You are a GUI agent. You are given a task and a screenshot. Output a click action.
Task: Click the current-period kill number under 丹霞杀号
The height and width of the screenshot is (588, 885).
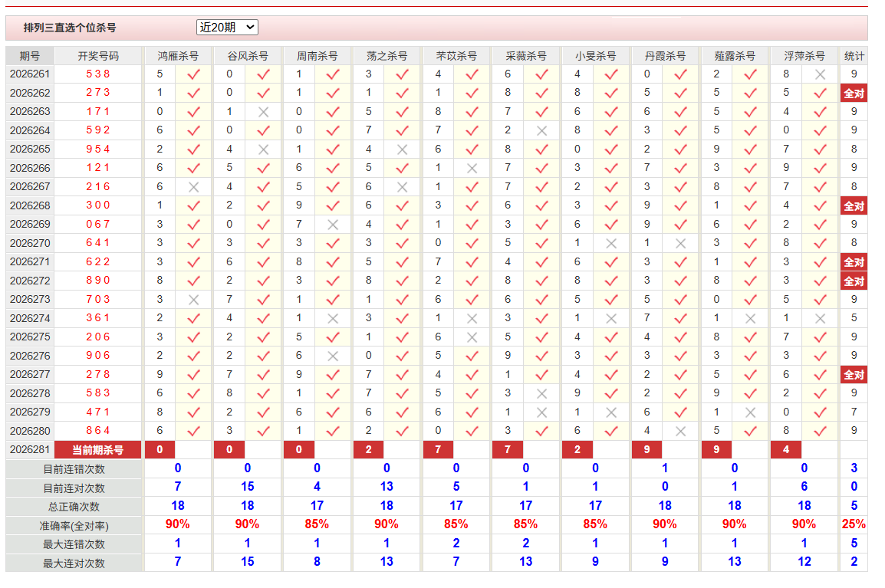[x=646, y=450]
